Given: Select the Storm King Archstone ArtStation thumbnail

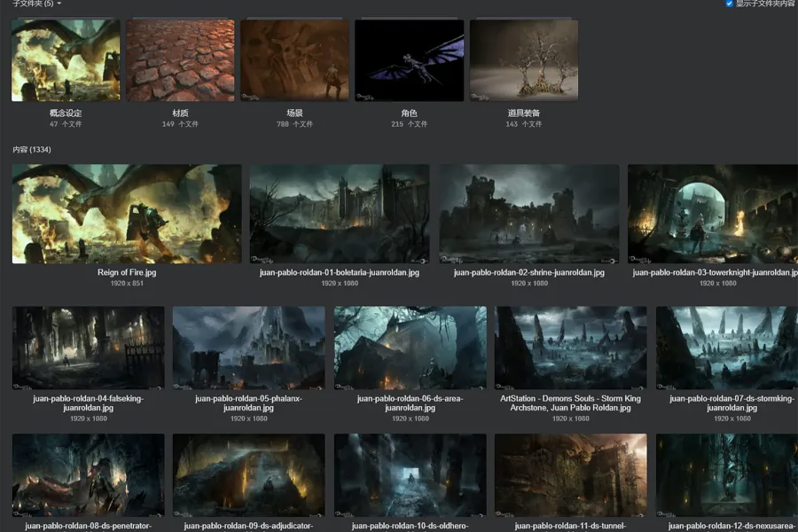Looking at the screenshot, I should [570, 348].
